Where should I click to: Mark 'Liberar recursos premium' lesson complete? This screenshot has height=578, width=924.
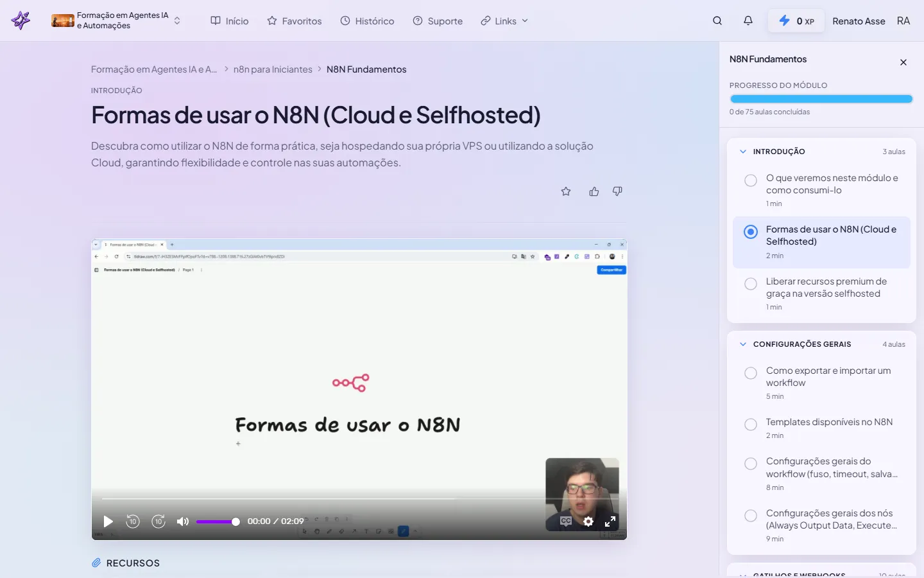(x=751, y=284)
